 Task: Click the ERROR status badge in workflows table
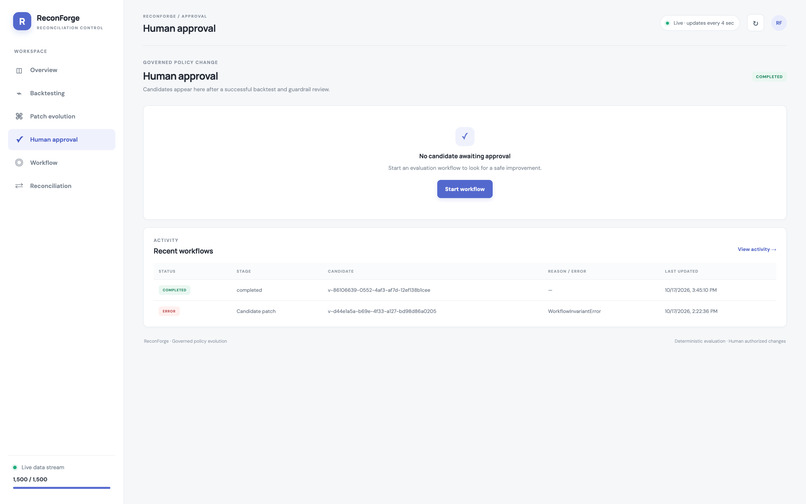coord(169,311)
